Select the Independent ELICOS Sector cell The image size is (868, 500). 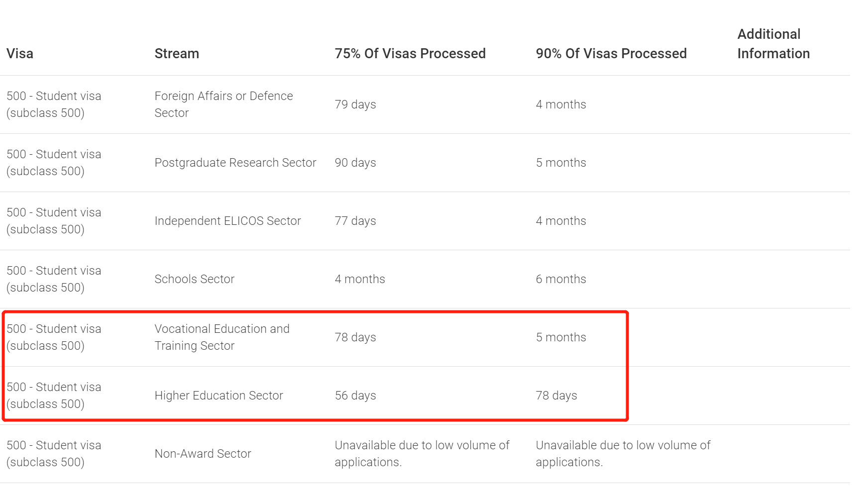point(227,221)
